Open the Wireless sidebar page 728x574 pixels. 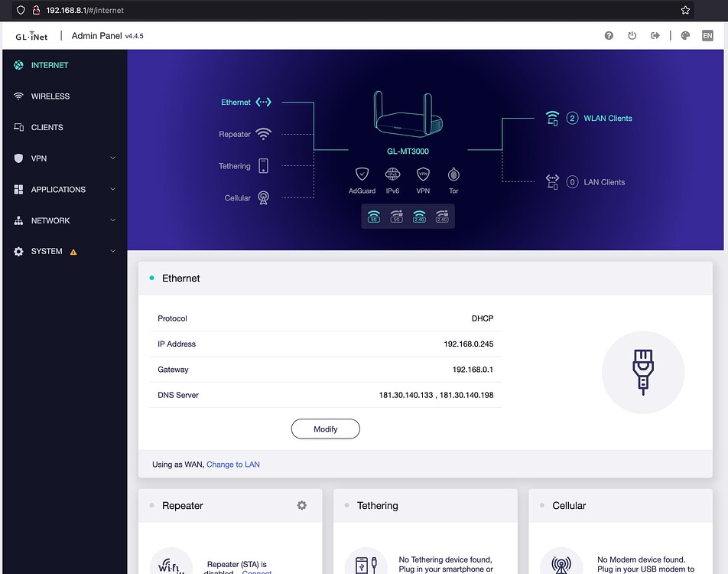click(x=50, y=96)
